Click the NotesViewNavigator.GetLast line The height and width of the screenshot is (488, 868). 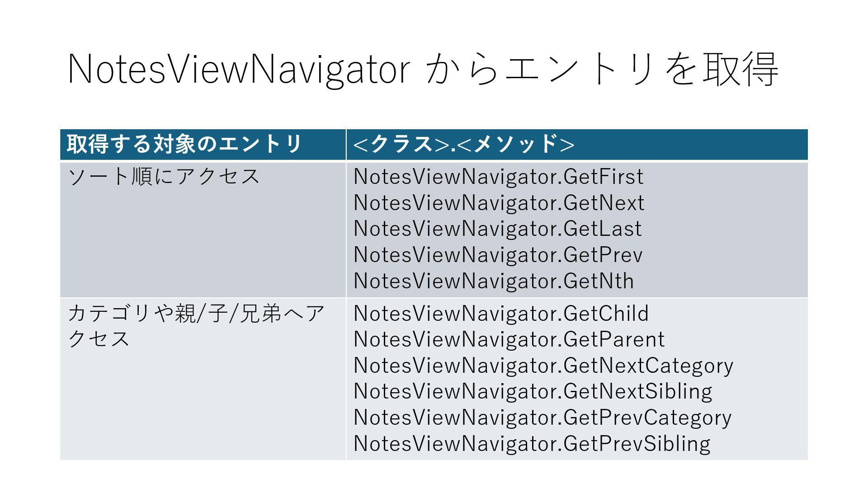pos(497,229)
